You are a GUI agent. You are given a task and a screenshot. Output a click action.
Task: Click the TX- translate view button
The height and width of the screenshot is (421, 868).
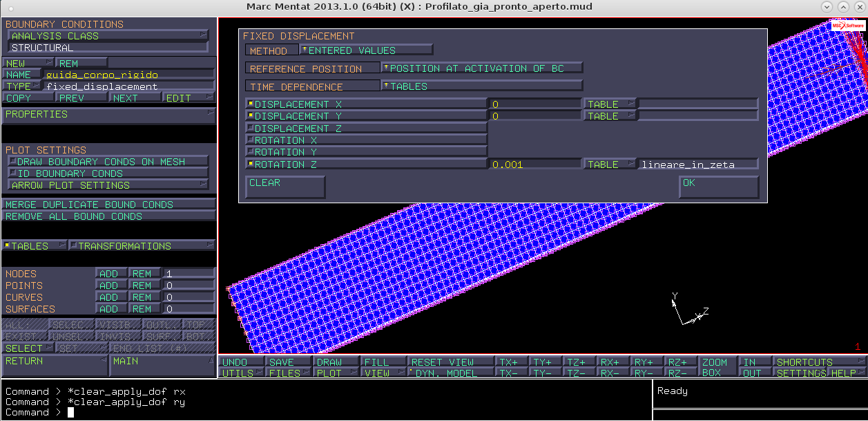(x=512, y=373)
